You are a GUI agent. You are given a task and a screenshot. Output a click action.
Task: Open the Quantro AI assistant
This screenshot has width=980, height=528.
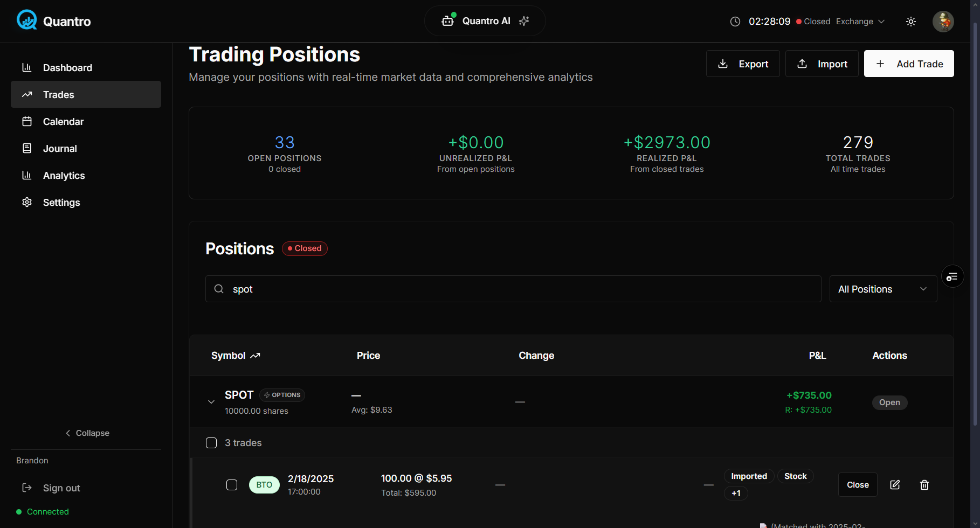pos(485,21)
